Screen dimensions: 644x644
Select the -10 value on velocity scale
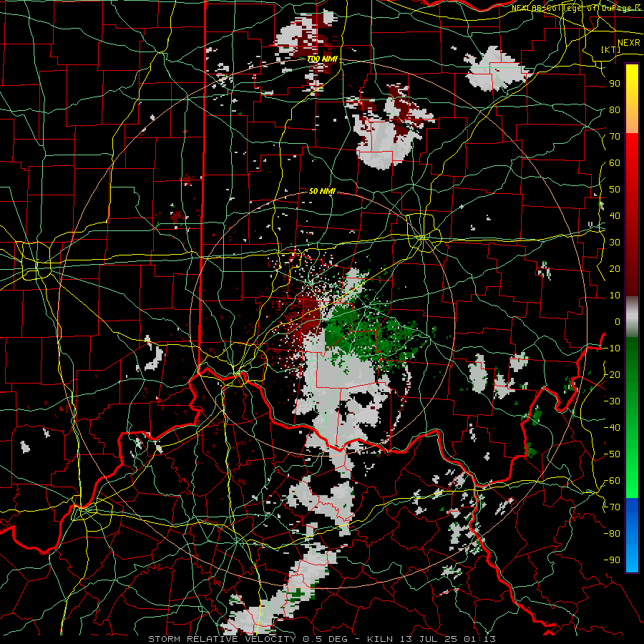point(612,348)
